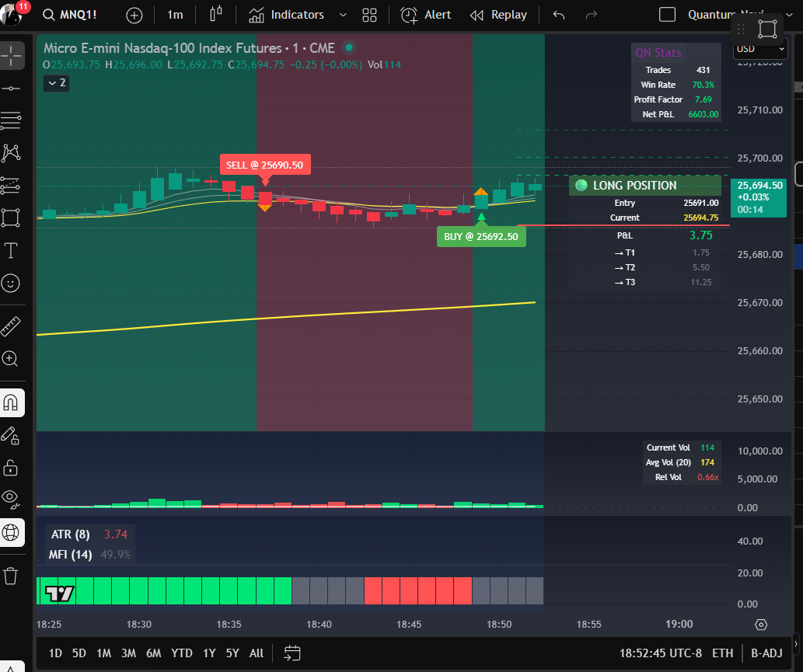The height and width of the screenshot is (672, 803).
Task: Collapse the indicators list with the 2 chevron
Action: (55, 82)
